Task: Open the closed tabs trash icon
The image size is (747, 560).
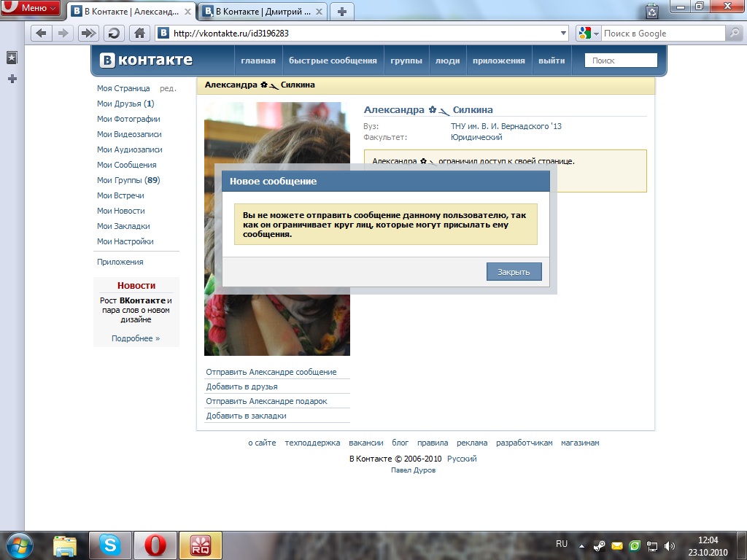Action: point(651,11)
